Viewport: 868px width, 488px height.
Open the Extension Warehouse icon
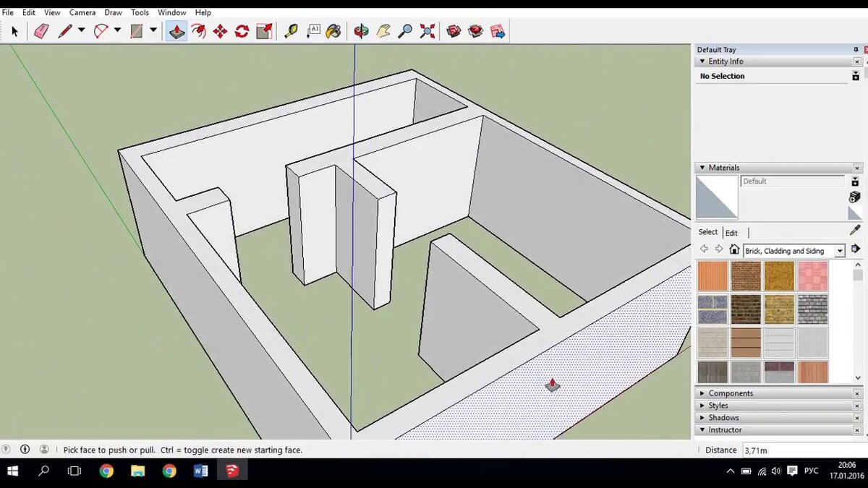point(475,31)
